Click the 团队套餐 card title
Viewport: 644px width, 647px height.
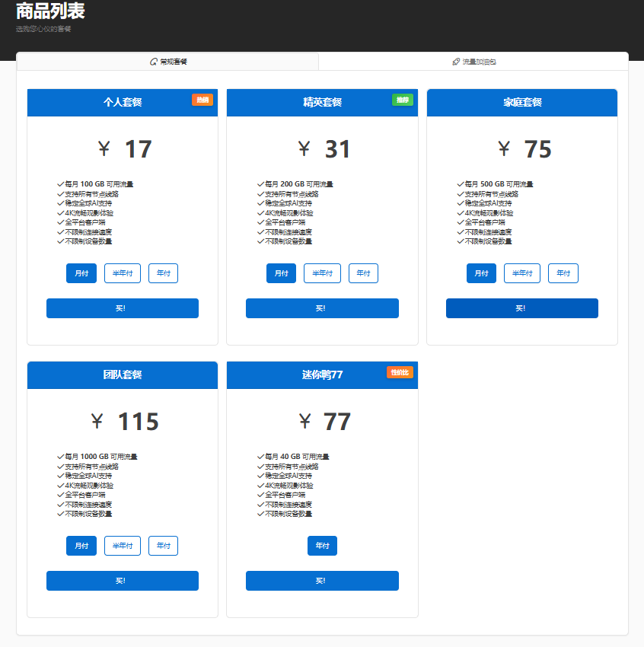pyautogui.click(x=123, y=374)
